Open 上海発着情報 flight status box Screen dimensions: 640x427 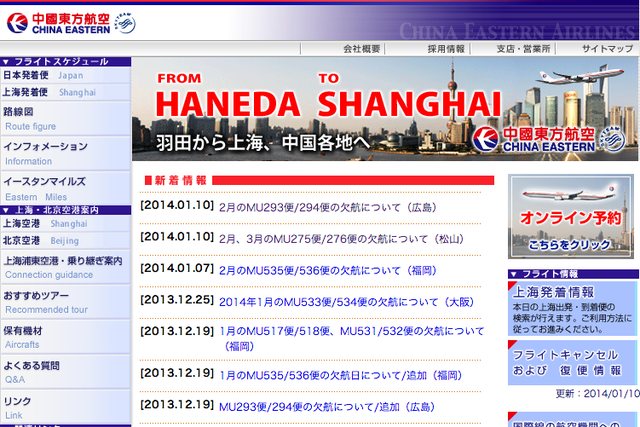click(x=572, y=309)
